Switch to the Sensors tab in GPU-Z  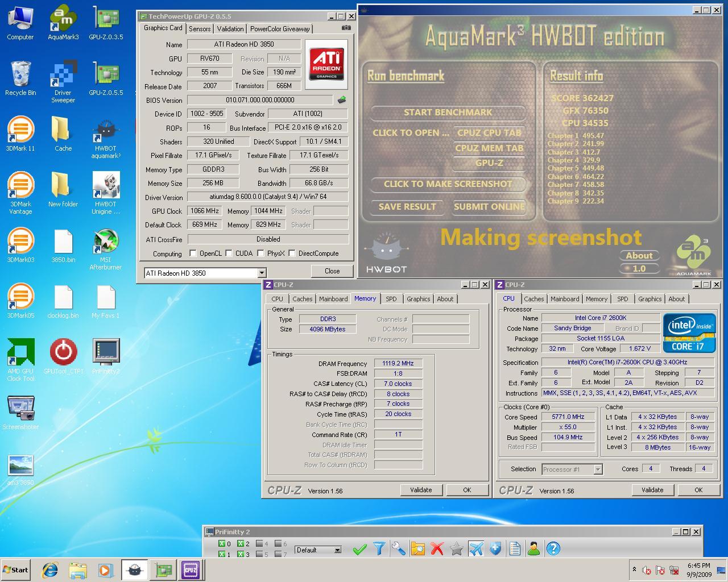[x=200, y=29]
